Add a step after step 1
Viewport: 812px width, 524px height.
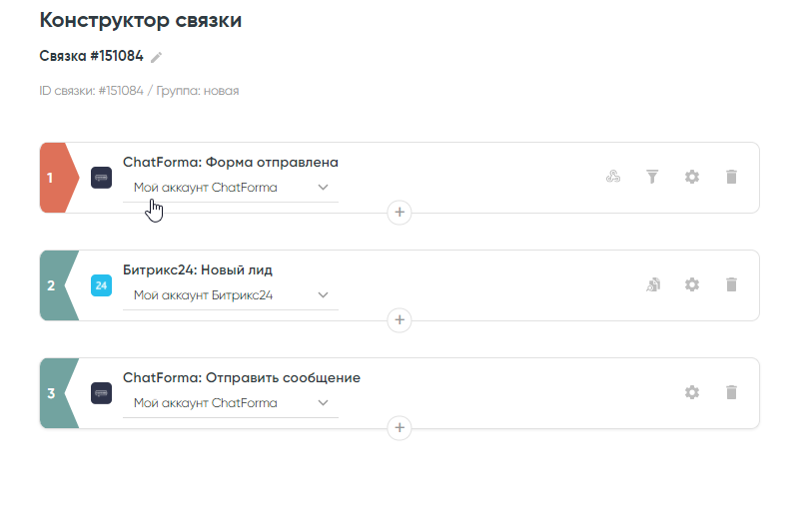tap(400, 212)
